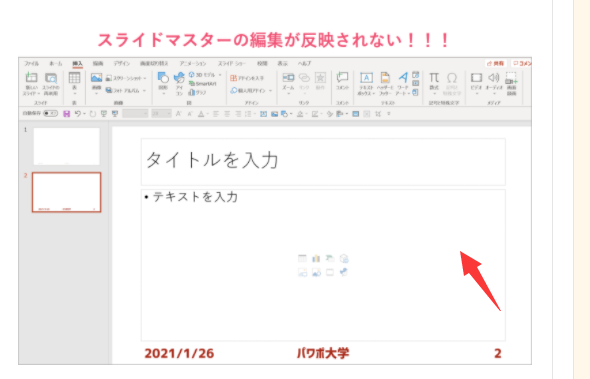
Task: Click the Pictures insert icon
Action: click(x=96, y=78)
